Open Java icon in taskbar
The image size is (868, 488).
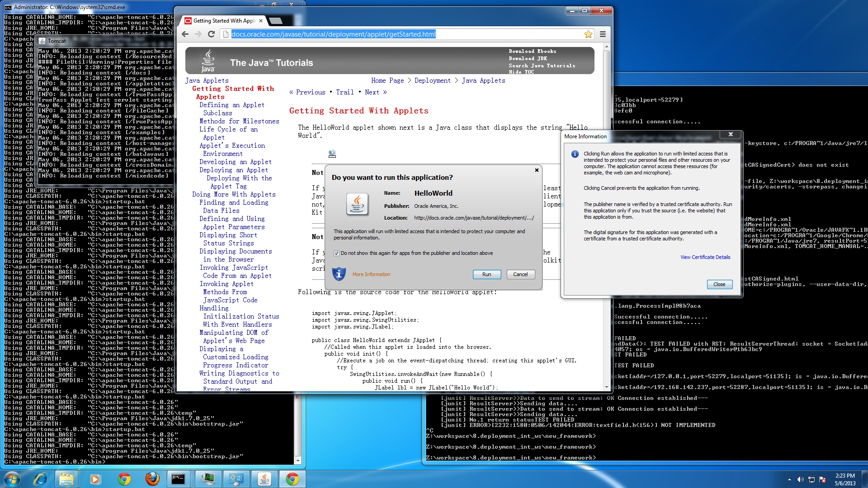coord(264,479)
